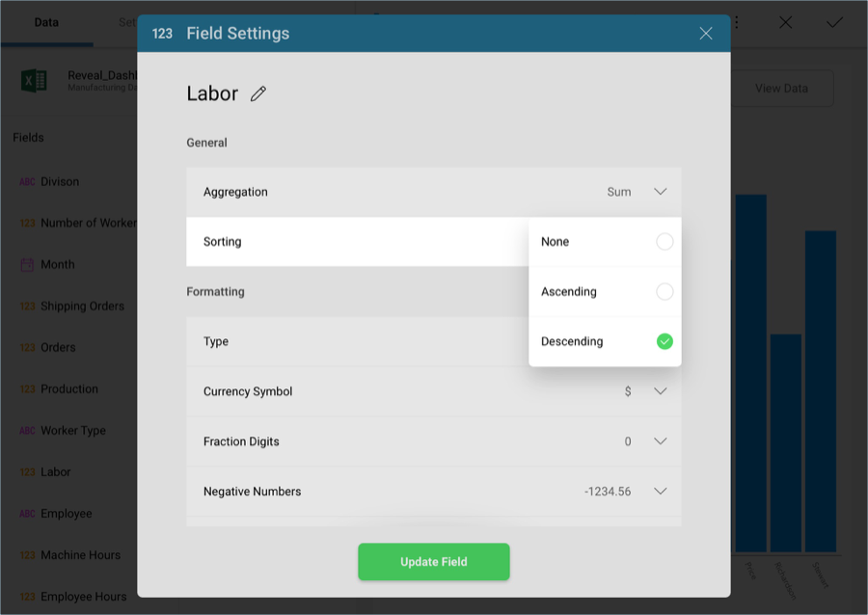Select the None sorting option
The height and width of the screenshot is (615, 868).
pos(665,242)
